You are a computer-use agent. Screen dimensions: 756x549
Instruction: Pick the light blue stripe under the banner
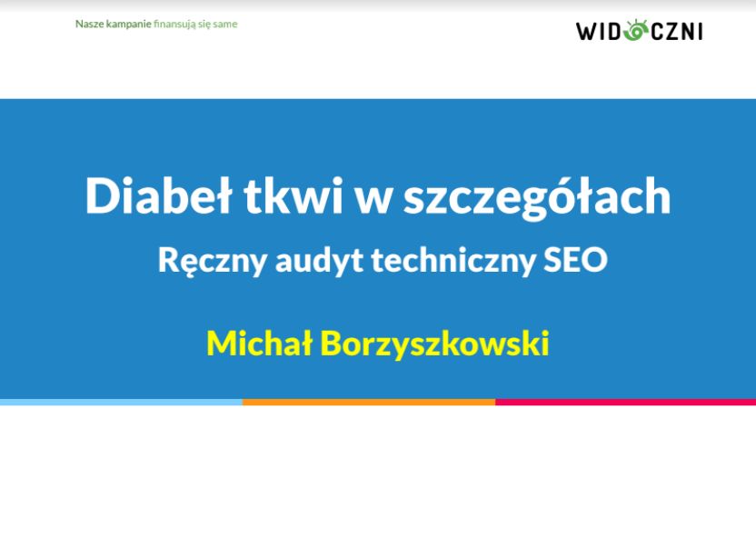click(121, 401)
